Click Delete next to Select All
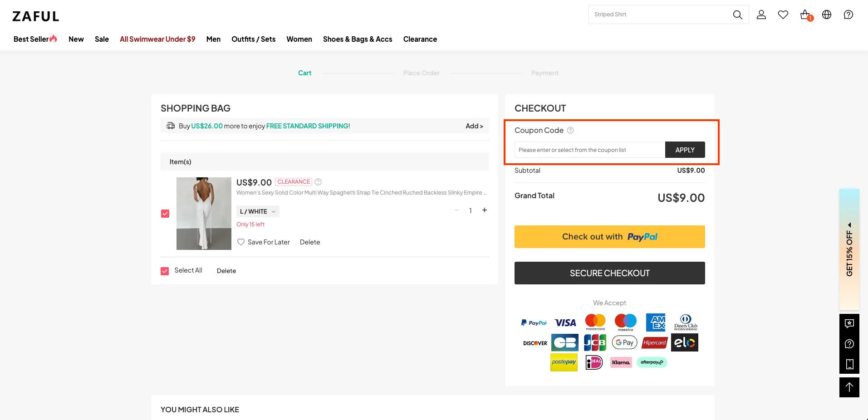The height and width of the screenshot is (420, 868). coord(226,271)
